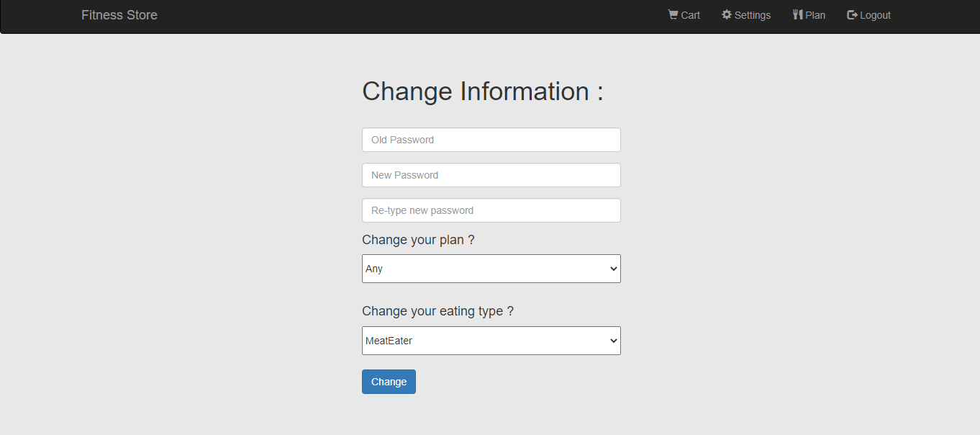Screen dimensions: 980x435
Task: Click the 'Change your eating type ?' label
Action: [438, 310]
